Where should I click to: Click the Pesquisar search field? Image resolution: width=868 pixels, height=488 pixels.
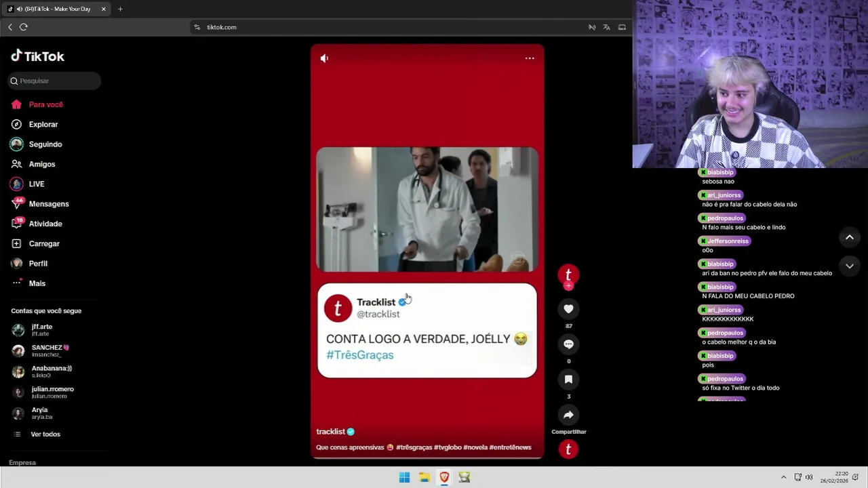click(x=55, y=81)
